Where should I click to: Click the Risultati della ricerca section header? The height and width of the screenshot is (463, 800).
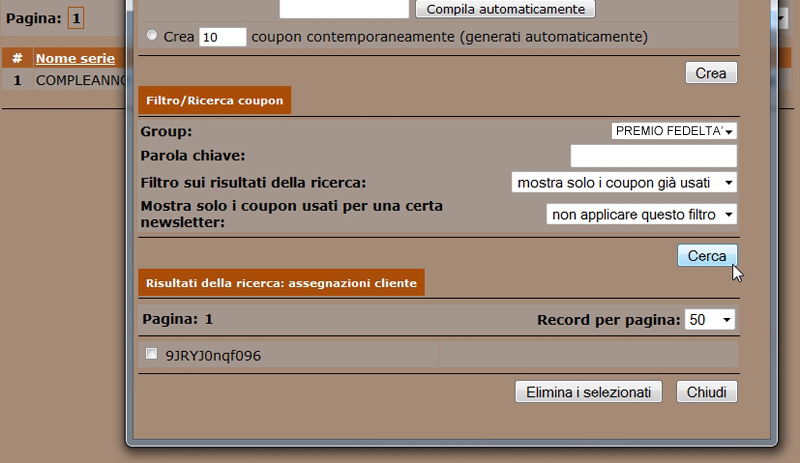[281, 283]
